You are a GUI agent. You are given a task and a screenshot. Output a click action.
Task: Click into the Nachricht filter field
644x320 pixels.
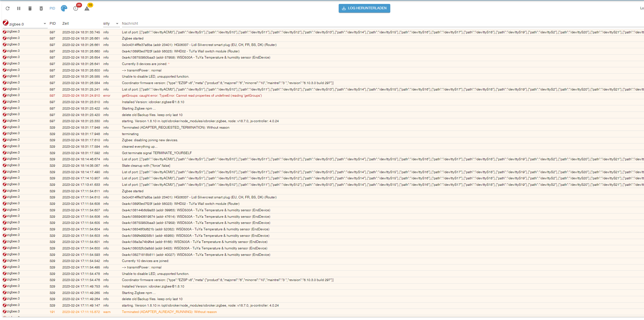[x=224, y=24]
